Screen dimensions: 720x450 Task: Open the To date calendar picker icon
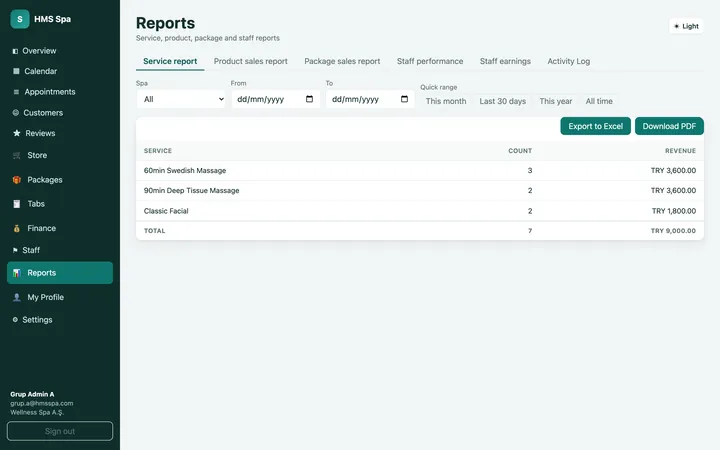(404, 99)
